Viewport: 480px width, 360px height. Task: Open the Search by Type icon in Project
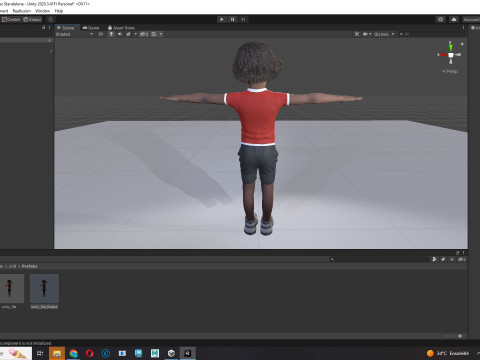(x=434, y=259)
